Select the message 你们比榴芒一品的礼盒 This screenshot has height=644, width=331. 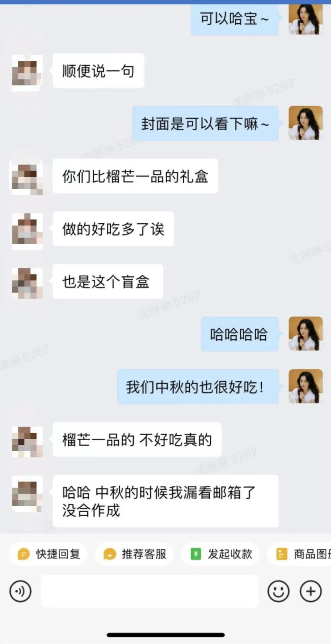click(x=135, y=176)
